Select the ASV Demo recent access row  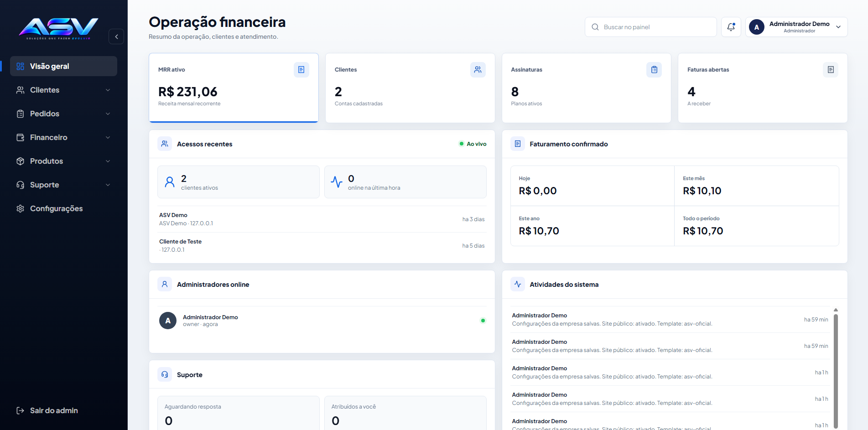pyautogui.click(x=322, y=219)
